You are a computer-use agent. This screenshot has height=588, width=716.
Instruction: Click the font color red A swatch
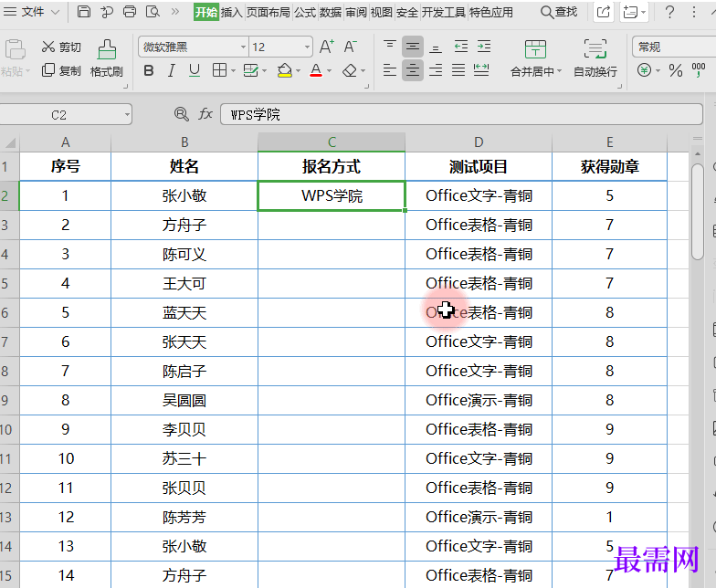point(316,70)
